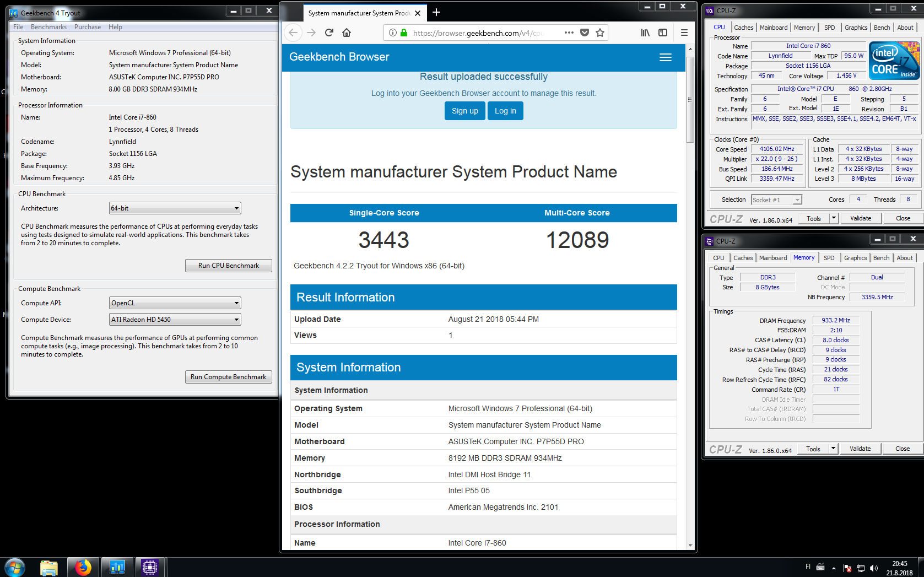924x577 pixels.
Task: Open the network tray icon
Action: click(860, 568)
